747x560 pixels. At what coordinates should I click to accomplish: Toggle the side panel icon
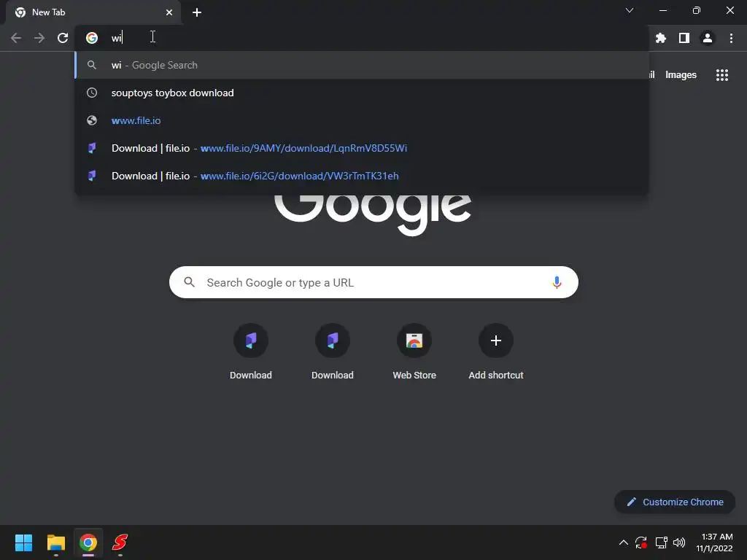pyautogui.click(x=684, y=38)
